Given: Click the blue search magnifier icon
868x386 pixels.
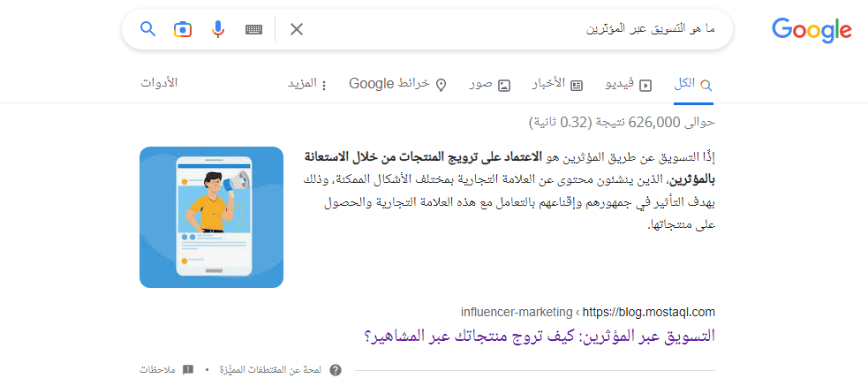Looking at the screenshot, I should click(x=148, y=29).
